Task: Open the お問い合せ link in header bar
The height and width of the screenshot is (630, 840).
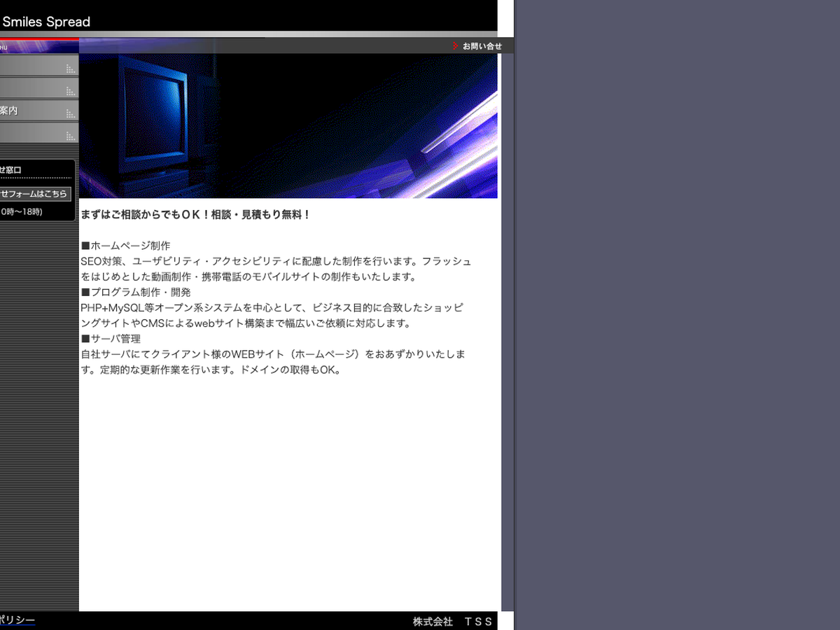Action: pos(482,46)
